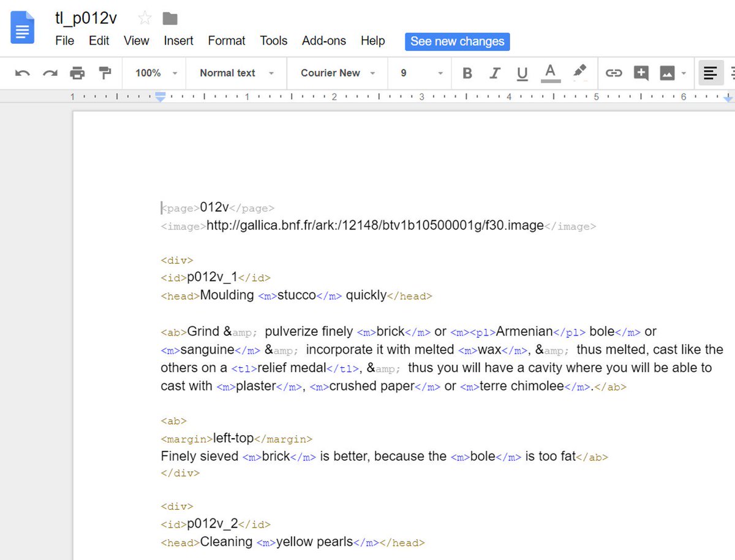This screenshot has height=560, width=735.
Task: Click the right indent marker on ruler
Action: tap(728, 98)
